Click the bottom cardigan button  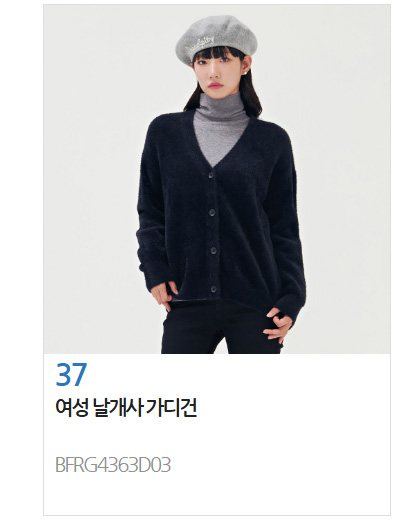coord(213,288)
